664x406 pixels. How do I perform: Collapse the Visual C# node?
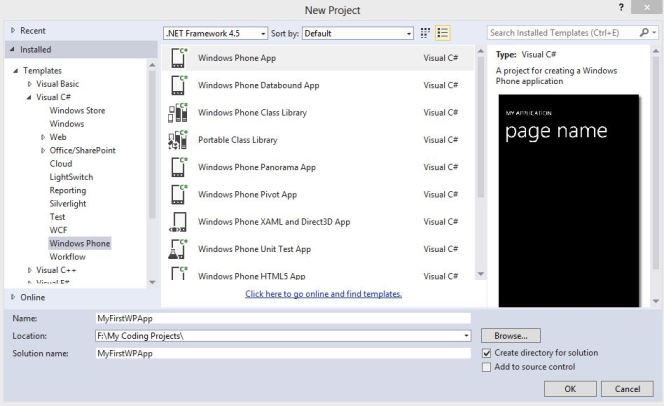click(29, 97)
